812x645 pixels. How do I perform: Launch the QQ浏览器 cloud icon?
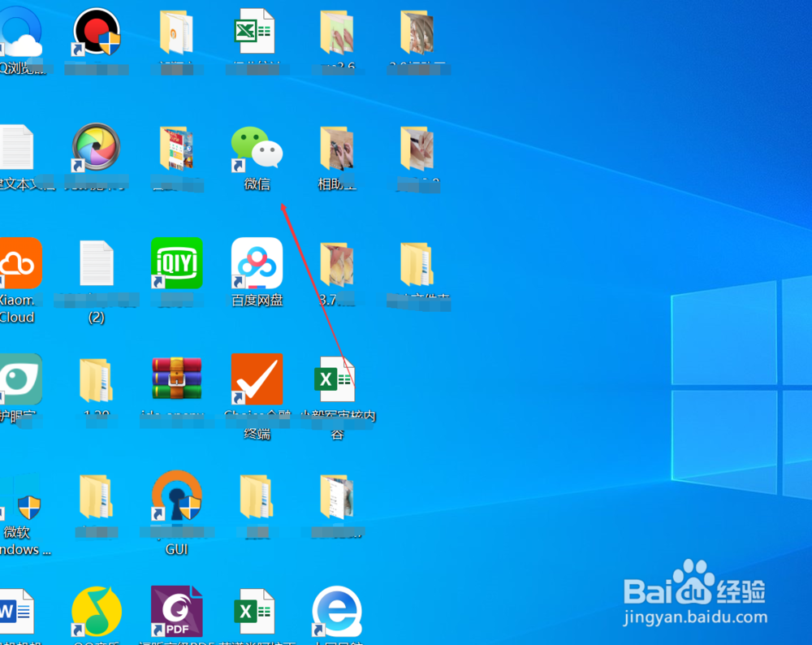(x=21, y=31)
